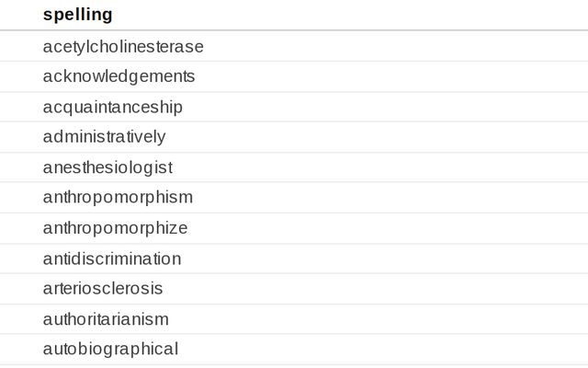Screen dimensions: 588x368
Task: Select the acetylcholinesterase row
Action: pyautogui.click(x=123, y=46)
